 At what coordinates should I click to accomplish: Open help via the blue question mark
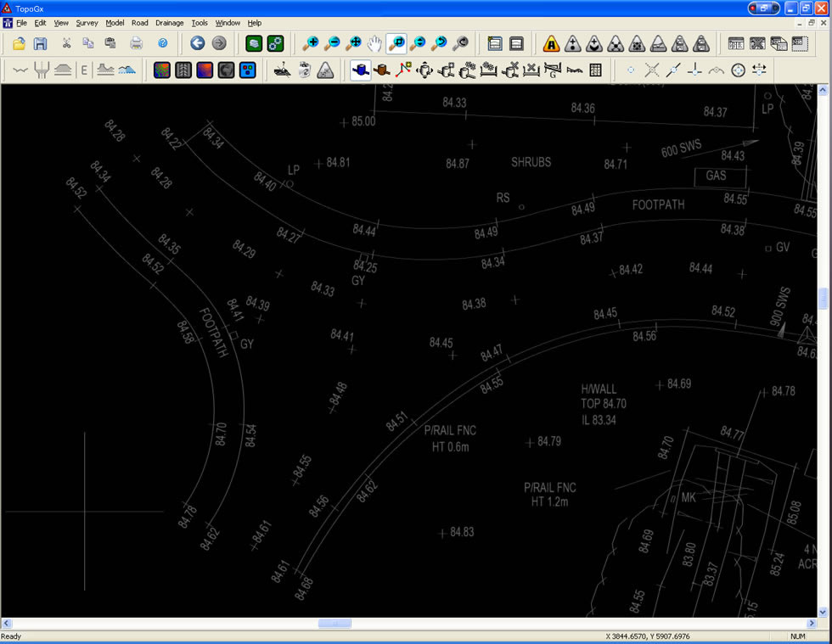click(163, 43)
